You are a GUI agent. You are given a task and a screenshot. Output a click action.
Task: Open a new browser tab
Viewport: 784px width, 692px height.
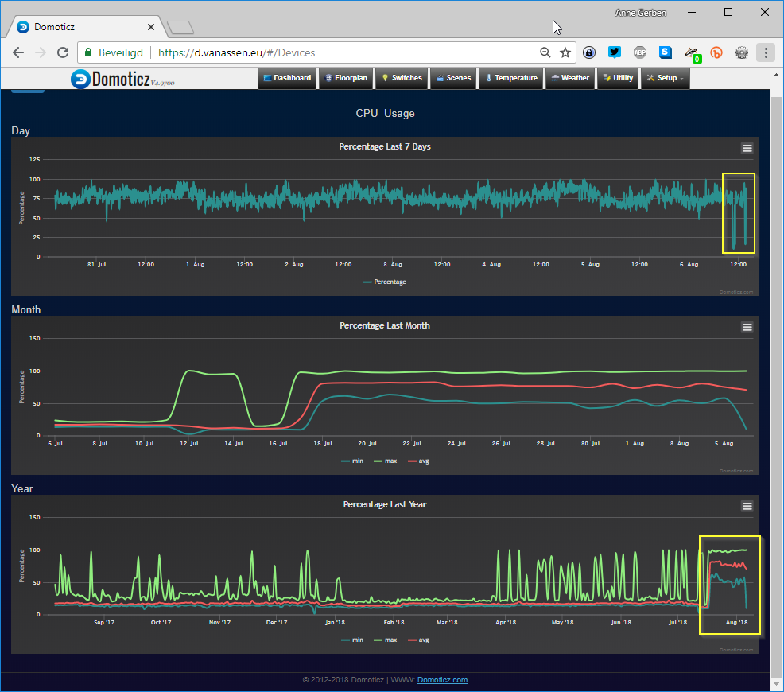coord(180,28)
